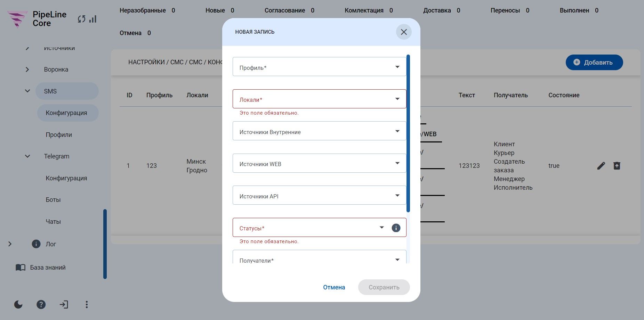This screenshot has height=320, width=644.
Task: Close the Новая запись dialog
Action: (x=404, y=32)
